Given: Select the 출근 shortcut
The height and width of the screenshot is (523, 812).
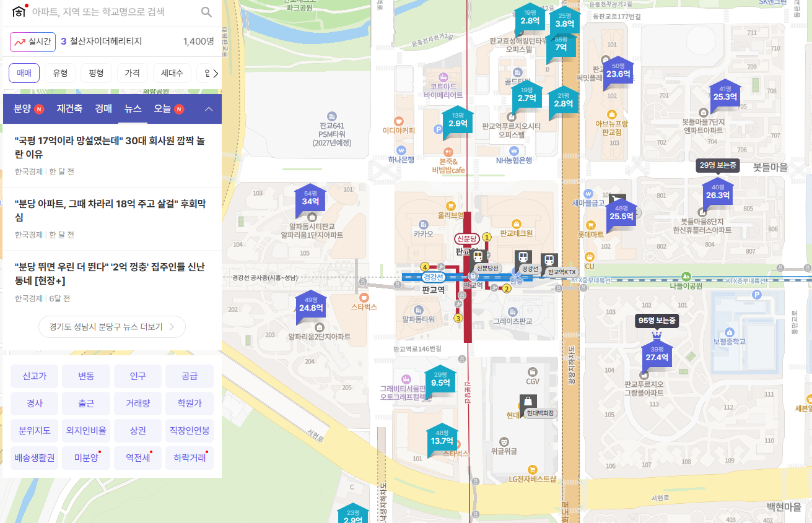Looking at the screenshot, I should (86, 404).
